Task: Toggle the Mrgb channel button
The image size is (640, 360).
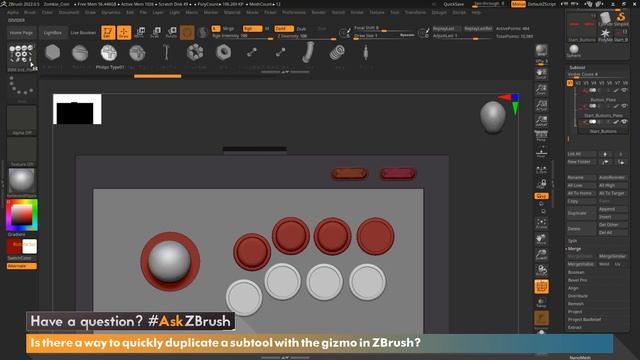Action: pos(228,29)
